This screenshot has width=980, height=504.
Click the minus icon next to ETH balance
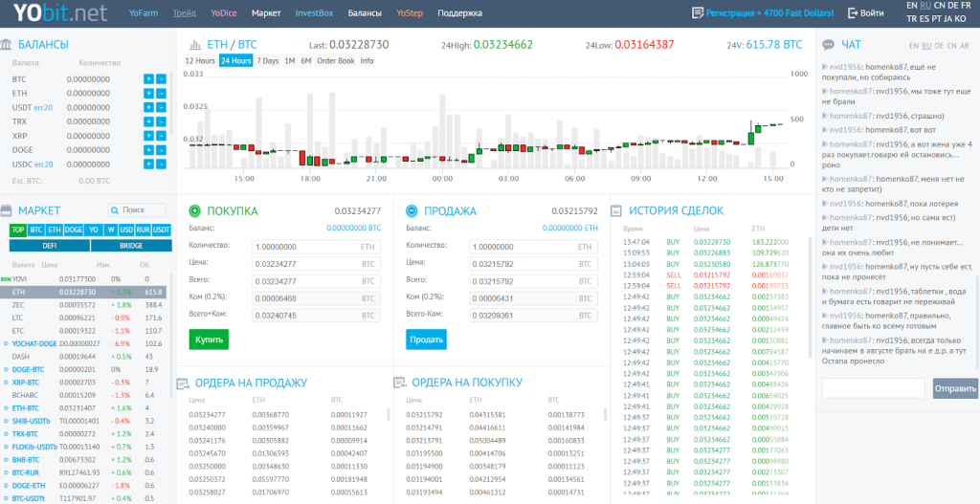[161, 93]
